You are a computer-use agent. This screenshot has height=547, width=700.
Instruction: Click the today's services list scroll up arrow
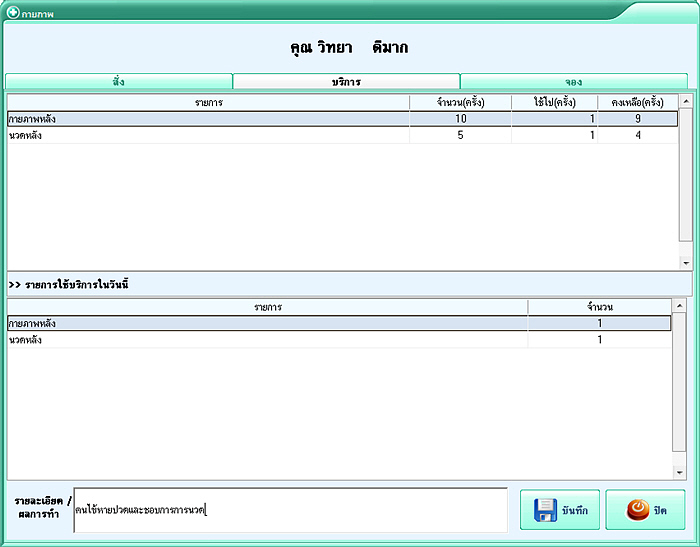(x=679, y=306)
